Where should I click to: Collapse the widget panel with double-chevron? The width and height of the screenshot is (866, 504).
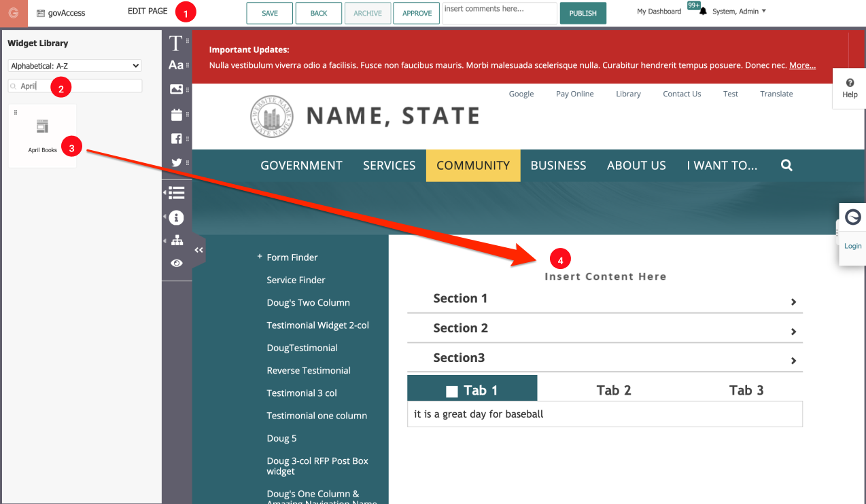[x=198, y=250]
